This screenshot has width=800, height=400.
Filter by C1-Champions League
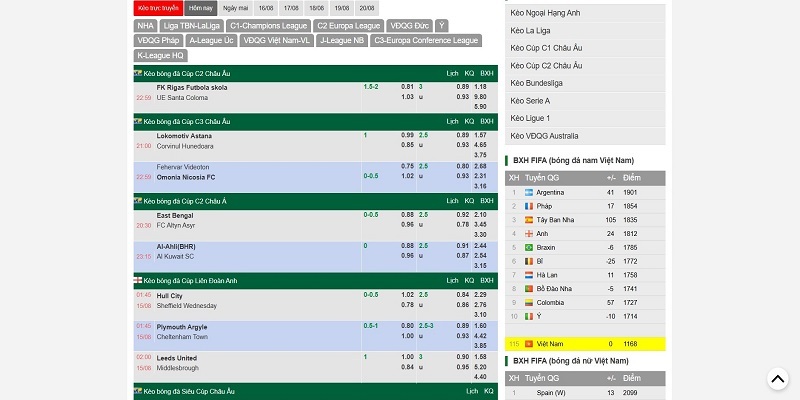(x=267, y=25)
